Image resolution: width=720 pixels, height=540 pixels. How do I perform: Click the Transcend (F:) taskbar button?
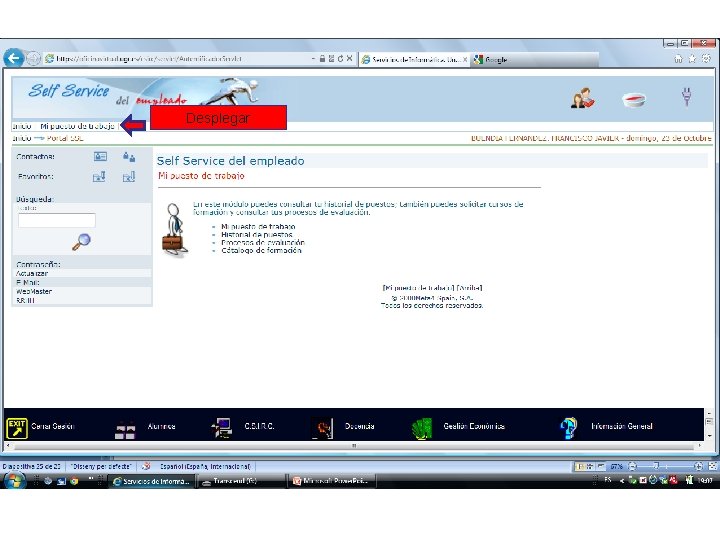coord(242,481)
